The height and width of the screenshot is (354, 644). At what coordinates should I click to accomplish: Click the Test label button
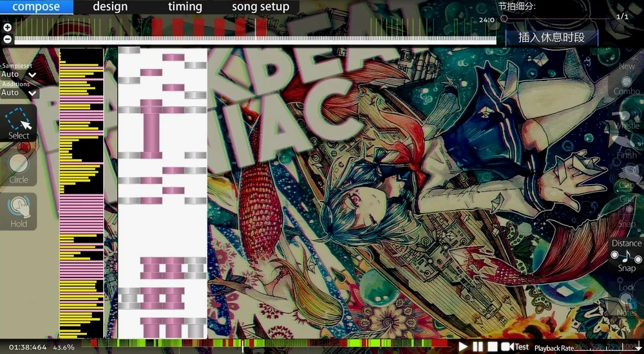click(522, 347)
